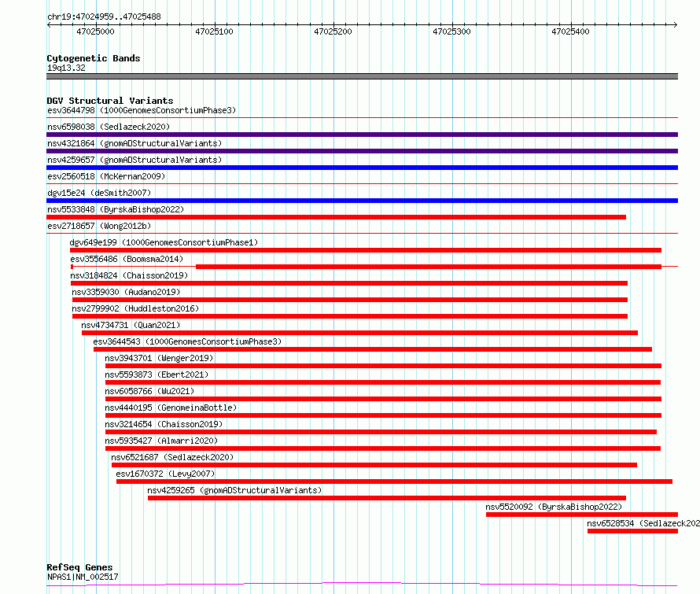This screenshot has width=700, height=594.
Task: Open nsv3214654 (Chaisson2019) variant
Action: click(164, 424)
